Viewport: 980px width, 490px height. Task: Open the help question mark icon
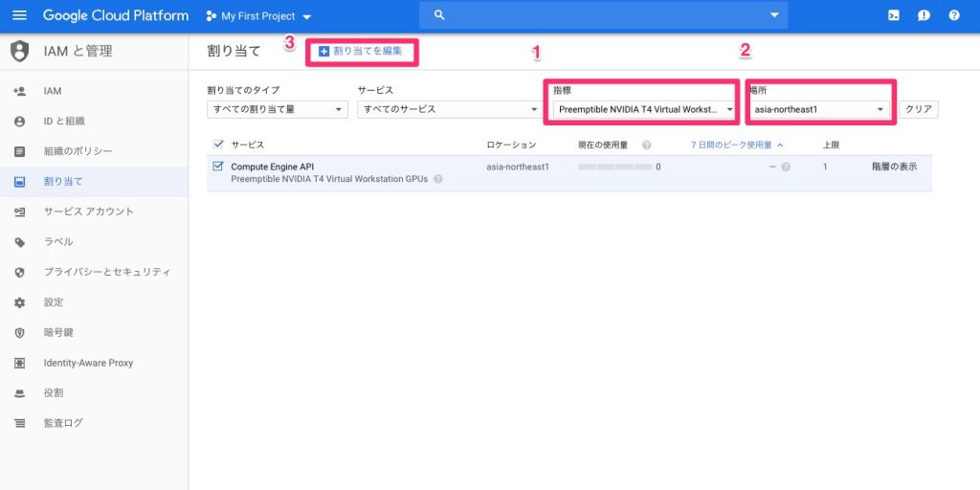tap(954, 16)
